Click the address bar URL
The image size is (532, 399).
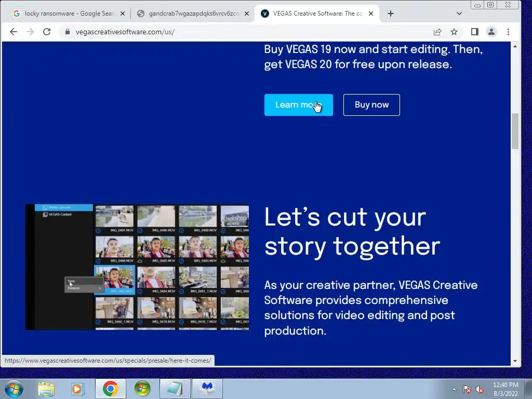[x=125, y=32]
